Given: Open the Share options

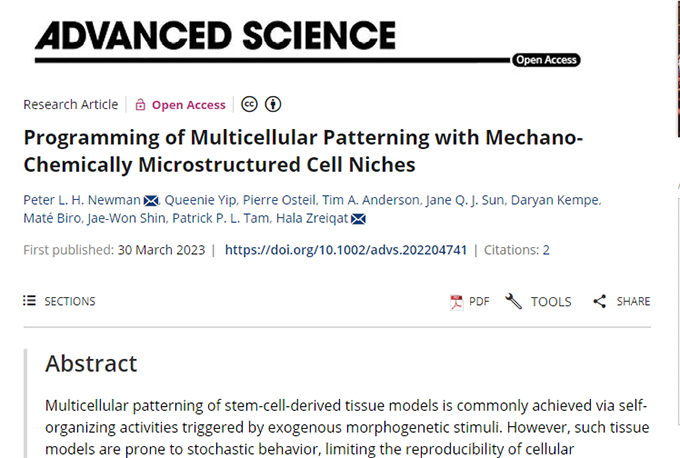Looking at the screenshot, I should coord(621,301).
